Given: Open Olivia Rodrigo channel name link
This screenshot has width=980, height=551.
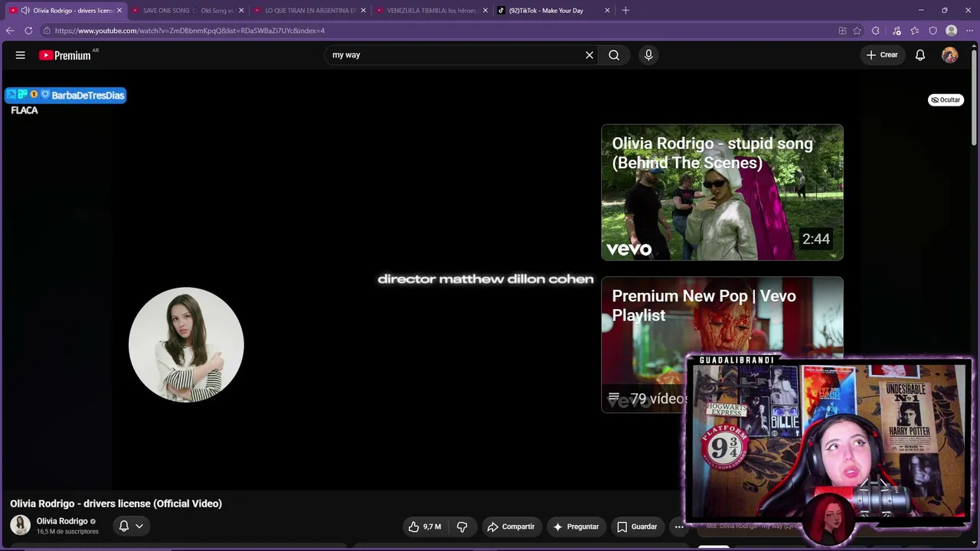Looking at the screenshot, I should coord(62,521).
